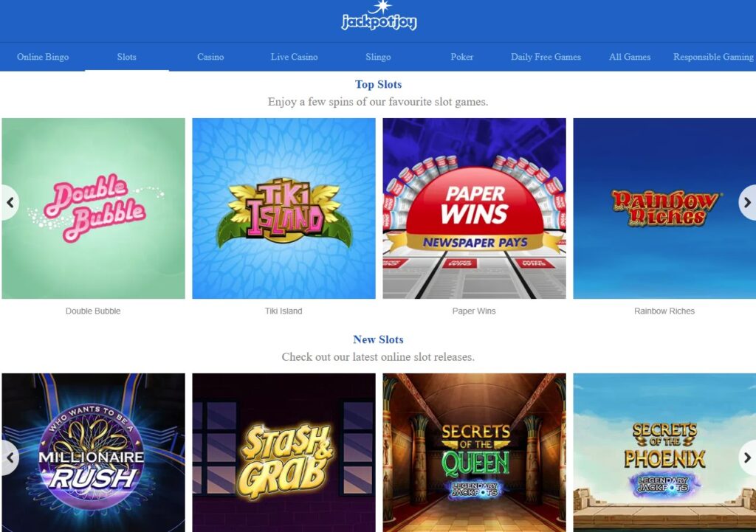Image resolution: width=756 pixels, height=532 pixels.
Task: Show previous Top Slots carousel items
Action: (x=10, y=202)
